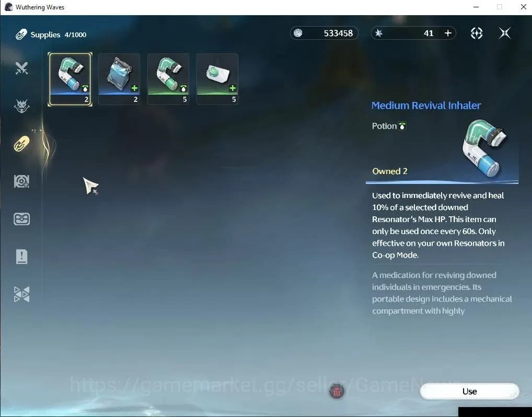Image resolution: width=532 pixels, height=417 pixels.
Task: Select the blue nutrient bag item with count 2
Action: coord(119,79)
